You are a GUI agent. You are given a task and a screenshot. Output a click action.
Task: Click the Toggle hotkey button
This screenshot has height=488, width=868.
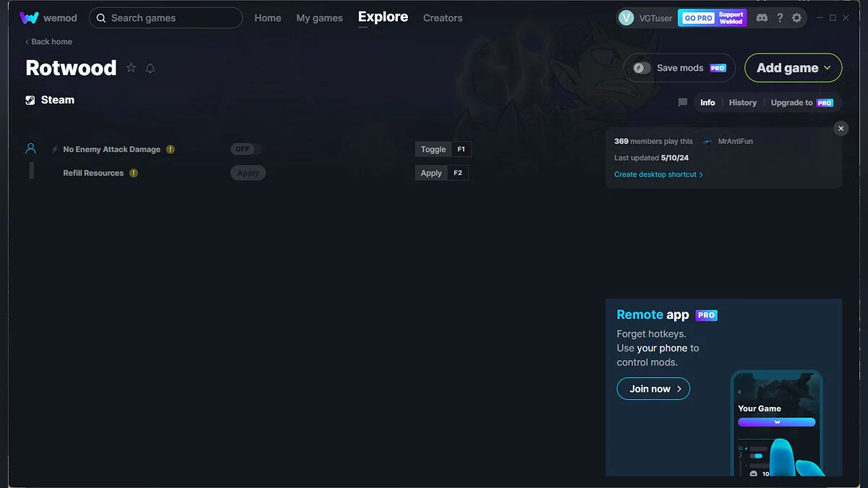[433, 150]
